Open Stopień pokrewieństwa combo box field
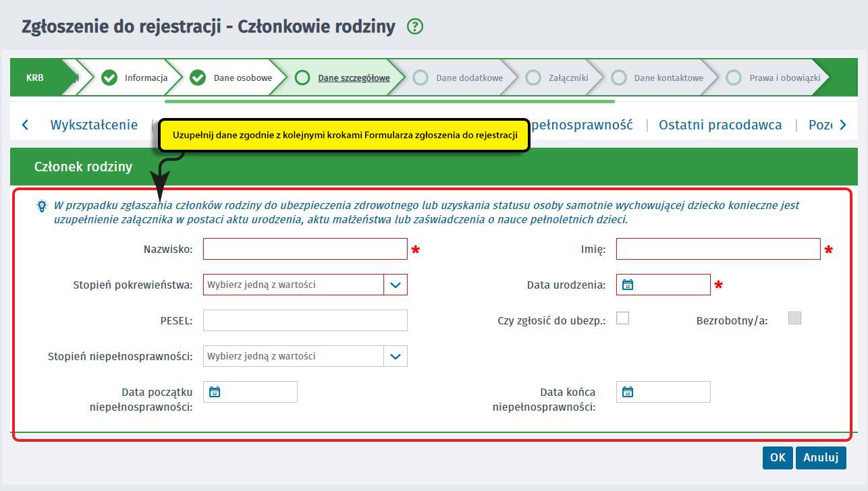Image resolution: width=868 pixels, height=491 pixels. point(305,285)
